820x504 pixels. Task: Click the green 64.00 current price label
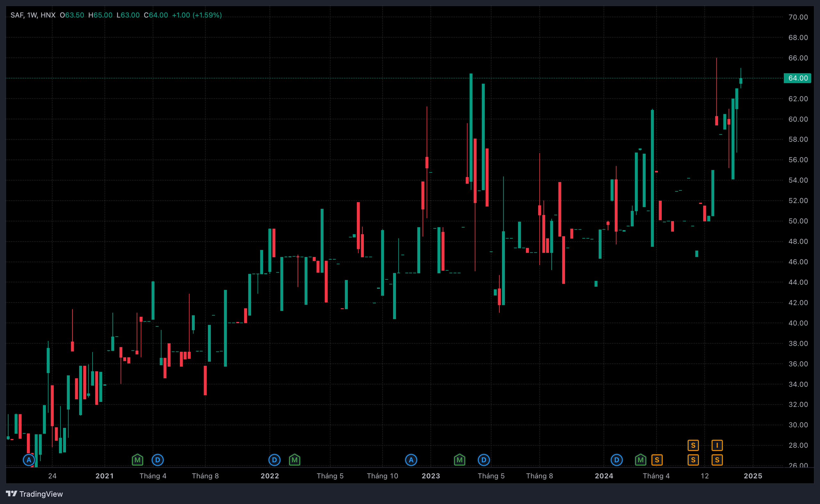[x=797, y=78]
